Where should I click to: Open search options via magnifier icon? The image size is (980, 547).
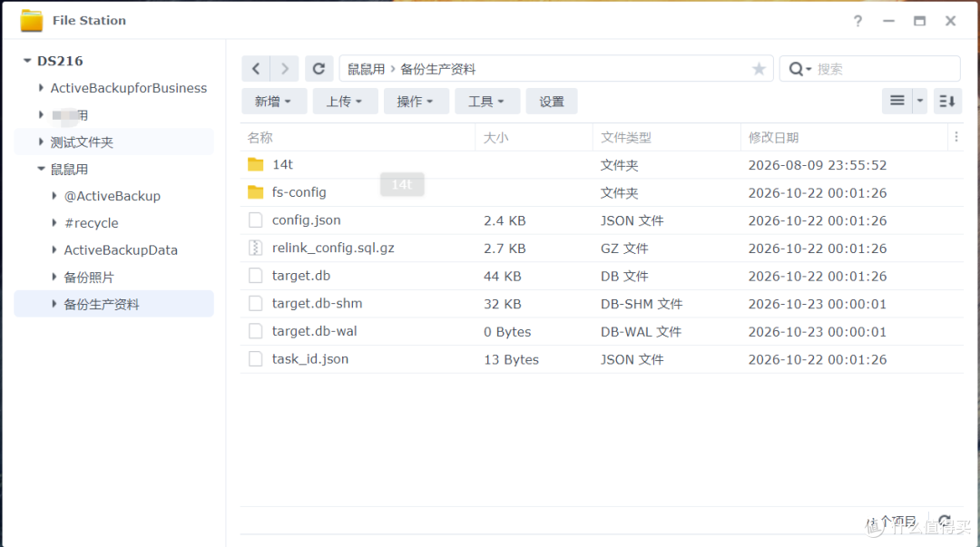[799, 69]
